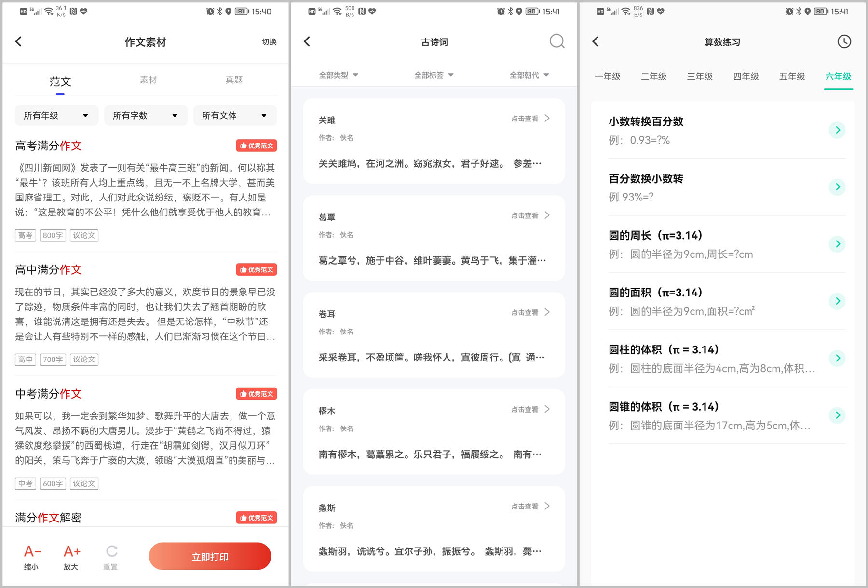
Task: Open 满分作文解密 essay title
Action: coord(49,518)
